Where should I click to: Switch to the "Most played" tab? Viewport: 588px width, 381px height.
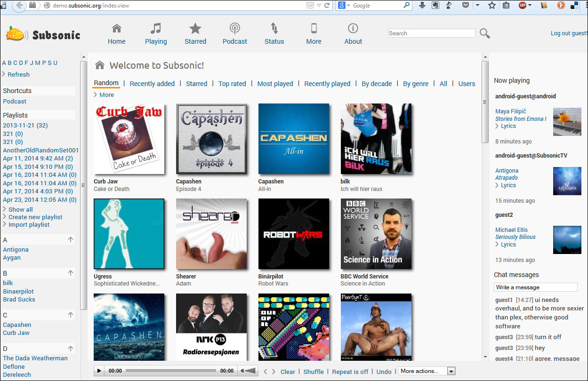click(x=275, y=84)
